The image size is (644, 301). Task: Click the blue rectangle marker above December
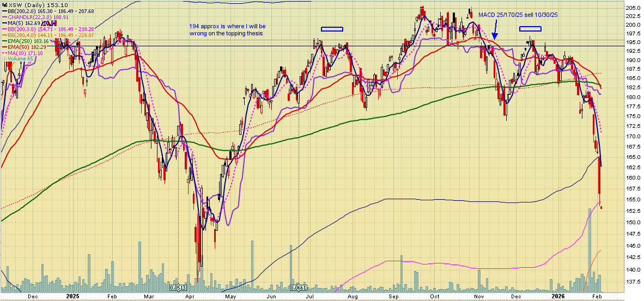[530, 28]
